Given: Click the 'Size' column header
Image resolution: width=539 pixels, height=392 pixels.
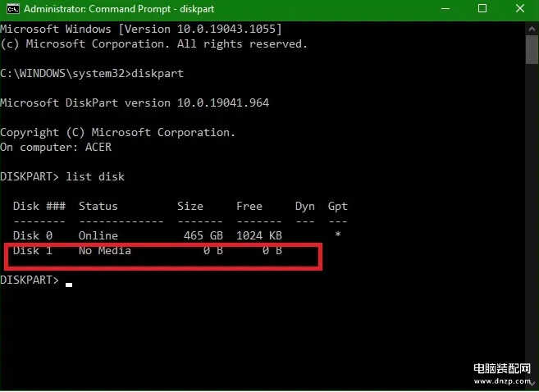Looking at the screenshot, I should (190, 206).
